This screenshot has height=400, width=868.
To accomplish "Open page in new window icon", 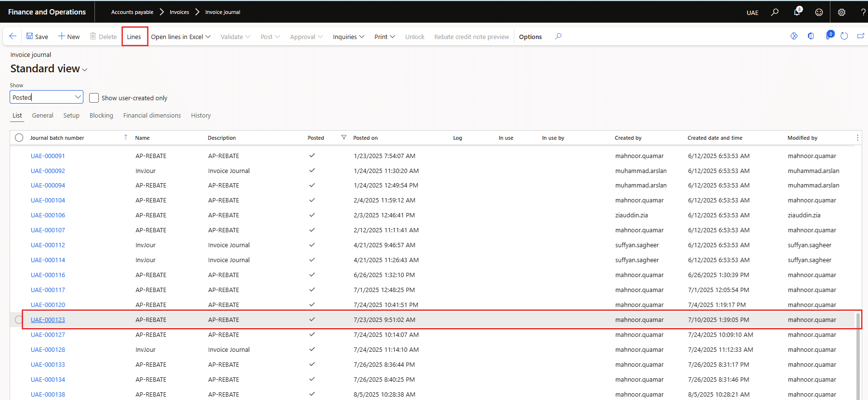I will [x=860, y=36].
